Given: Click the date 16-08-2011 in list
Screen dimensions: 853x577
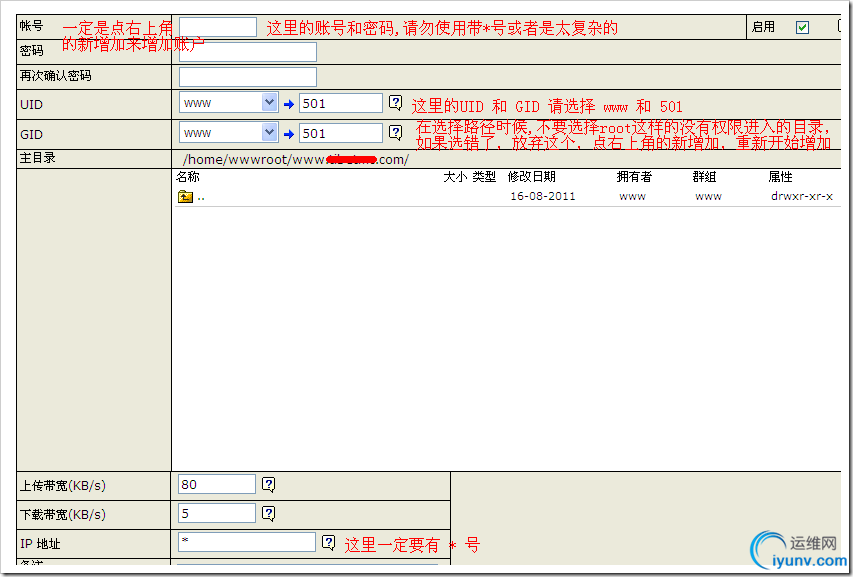Looking at the screenshot, I should point(542,196).
